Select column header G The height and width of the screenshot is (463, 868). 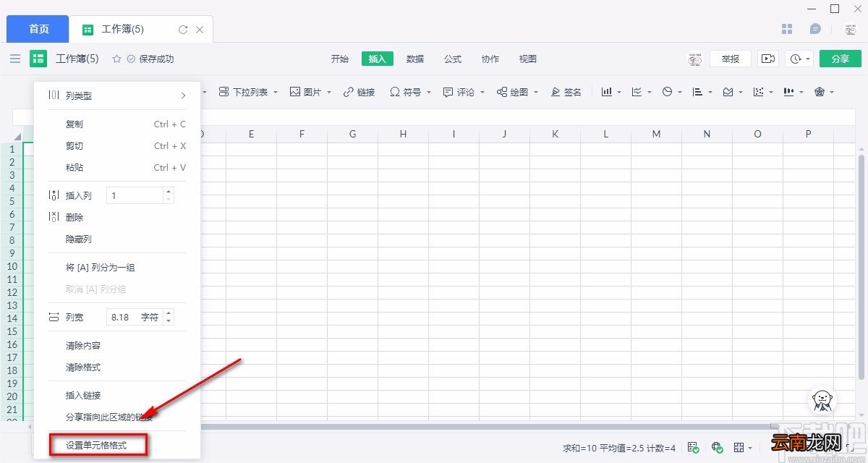[352, 134]
